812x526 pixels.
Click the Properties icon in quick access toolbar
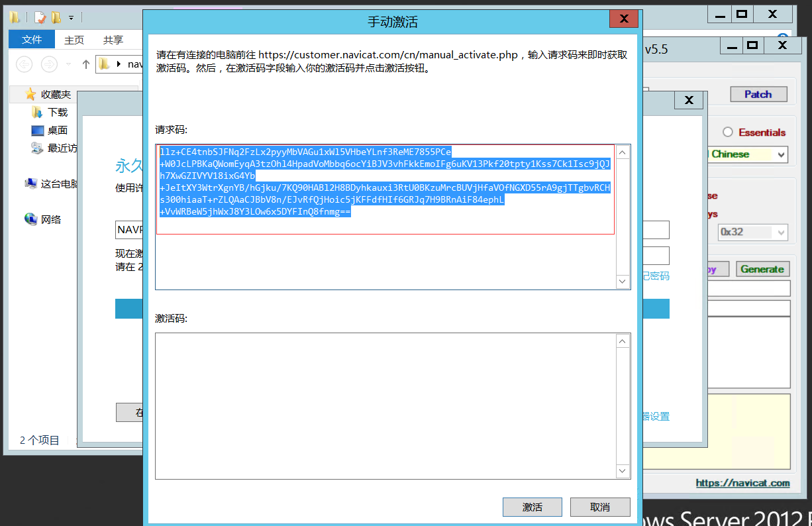40,17
